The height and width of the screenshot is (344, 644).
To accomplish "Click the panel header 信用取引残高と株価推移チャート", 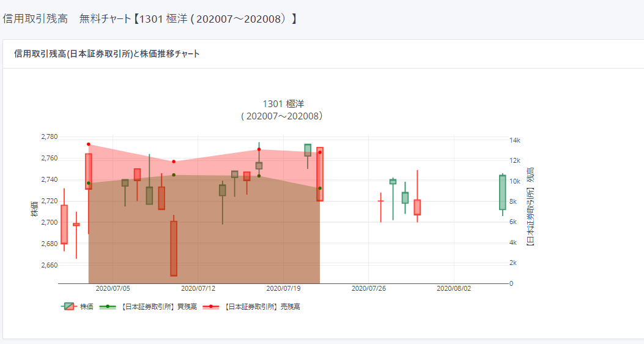I will tap(106, 54).
